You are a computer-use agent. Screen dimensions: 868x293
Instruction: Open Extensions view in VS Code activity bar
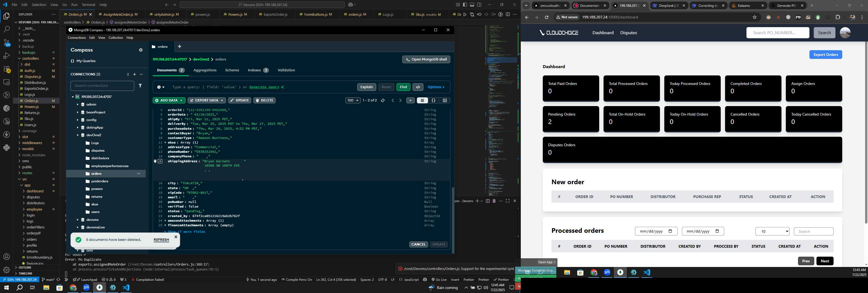point(7,69)
